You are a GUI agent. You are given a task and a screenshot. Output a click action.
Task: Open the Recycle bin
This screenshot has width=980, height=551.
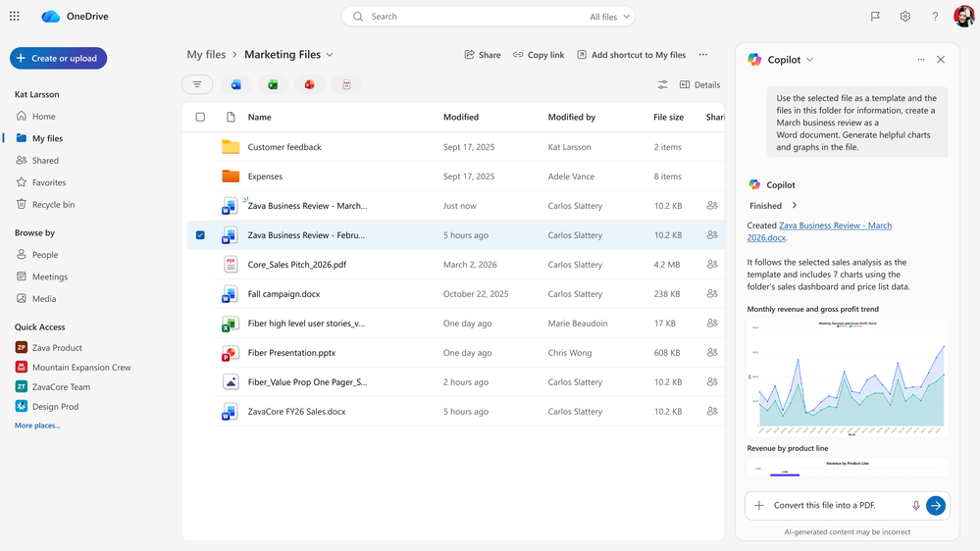(46, 204)
